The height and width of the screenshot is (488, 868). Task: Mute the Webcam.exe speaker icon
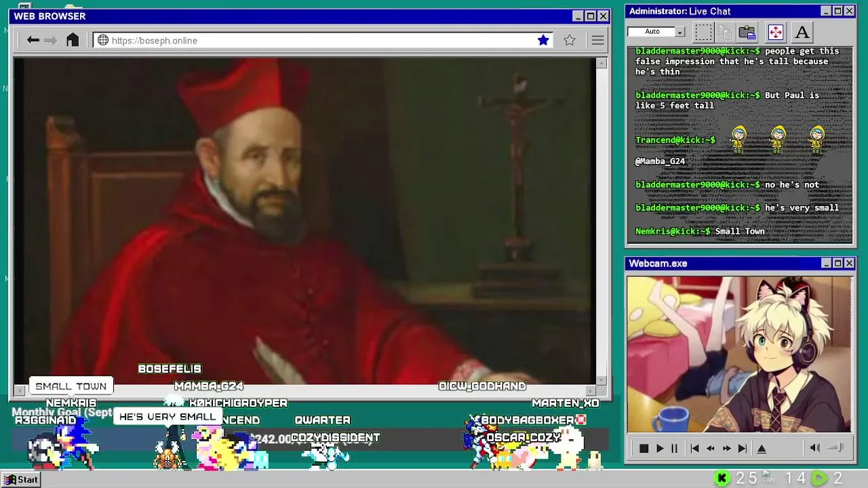[815, 447]
